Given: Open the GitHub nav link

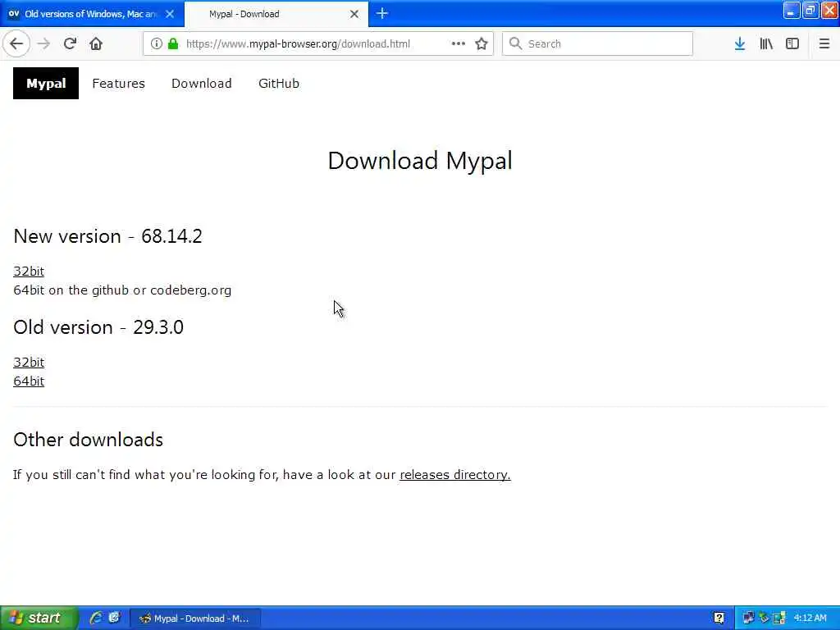Looking at the screenshot, I should 279,84.
